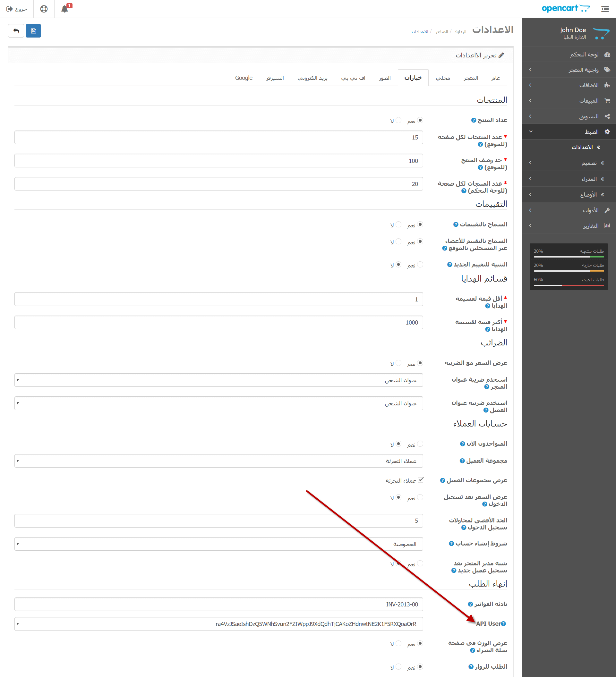
Task: Open the notifications bell icon
Action: 65,9
